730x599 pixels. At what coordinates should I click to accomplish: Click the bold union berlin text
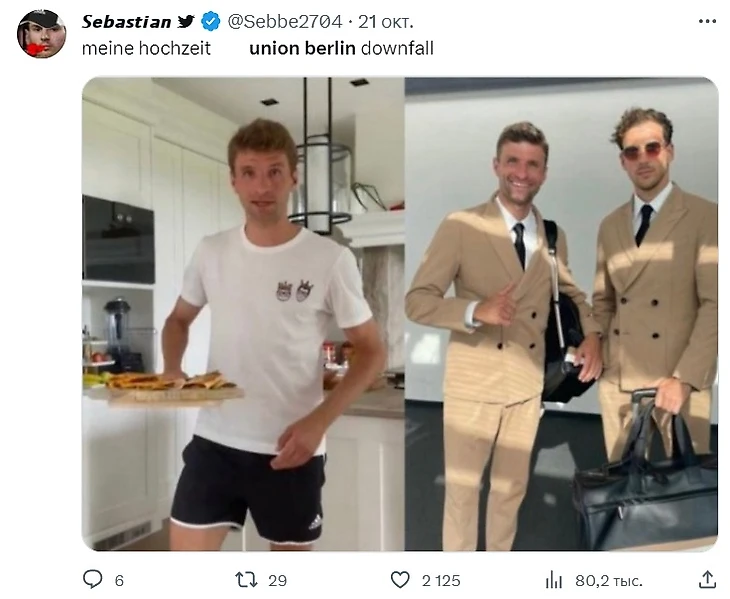pos(302,47)
